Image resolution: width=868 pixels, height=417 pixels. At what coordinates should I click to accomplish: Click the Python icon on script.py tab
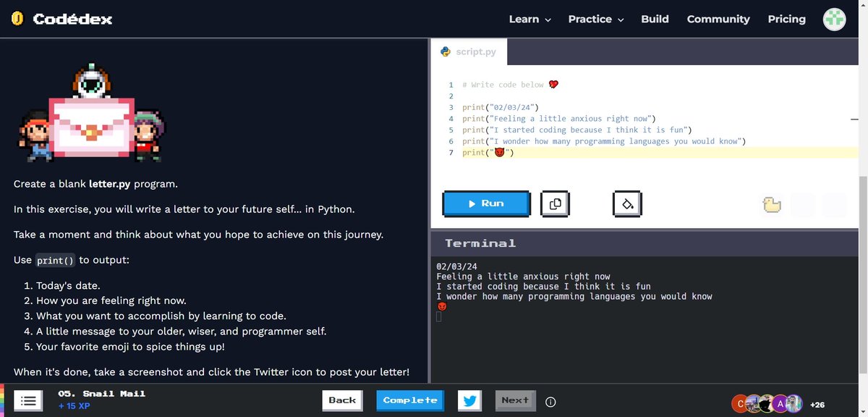444,51
